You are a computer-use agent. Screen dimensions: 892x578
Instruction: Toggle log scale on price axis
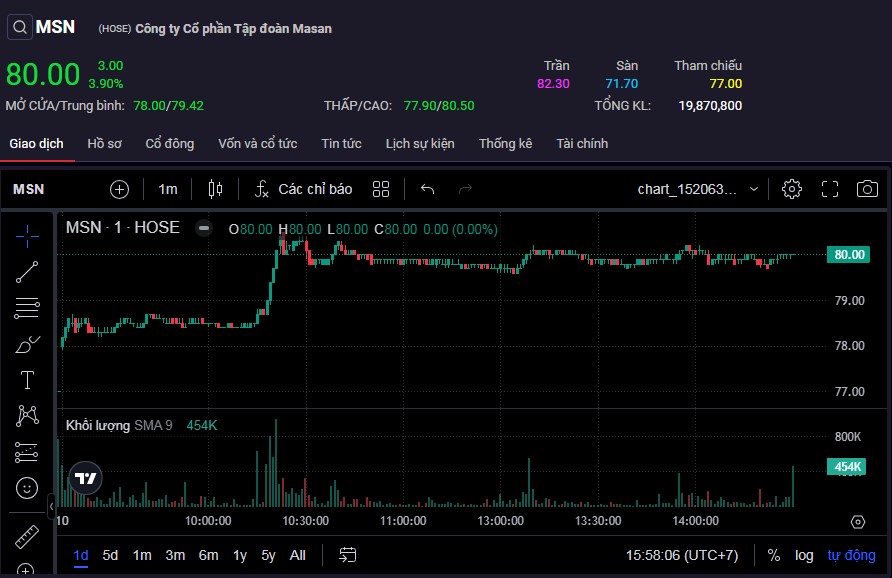coord(804,555)
